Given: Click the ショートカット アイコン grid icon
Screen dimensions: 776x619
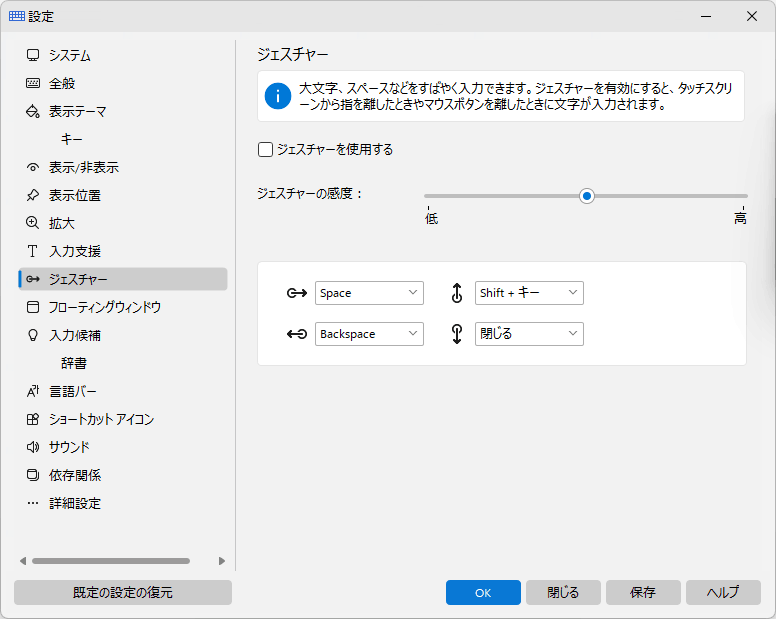Looking at the screenshot, I should [x=33, y=419].
